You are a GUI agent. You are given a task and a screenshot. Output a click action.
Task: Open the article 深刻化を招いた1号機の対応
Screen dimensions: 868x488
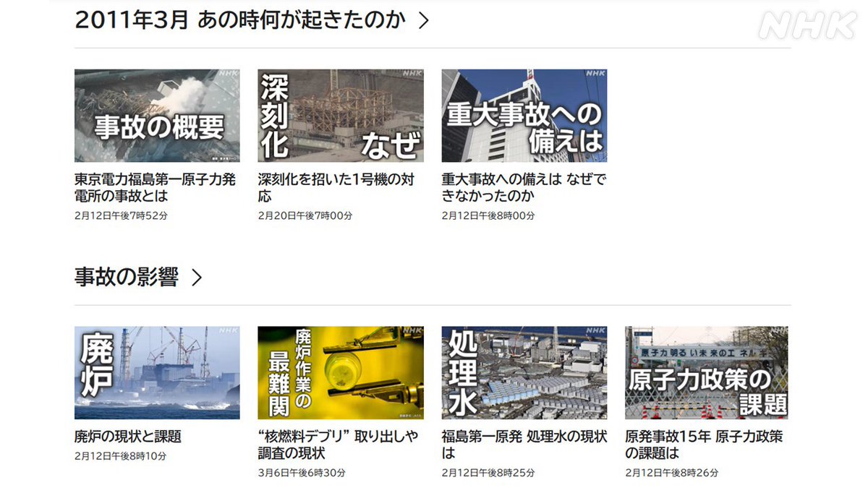pos(338,187)
